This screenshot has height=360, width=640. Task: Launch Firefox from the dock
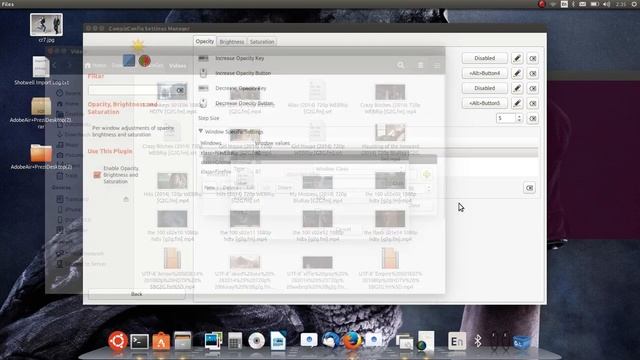click(x=352, y=341)
